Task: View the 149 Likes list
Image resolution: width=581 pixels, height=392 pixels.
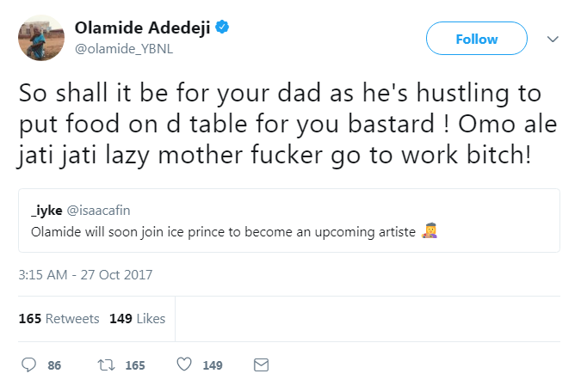Action: coord(138,318)
